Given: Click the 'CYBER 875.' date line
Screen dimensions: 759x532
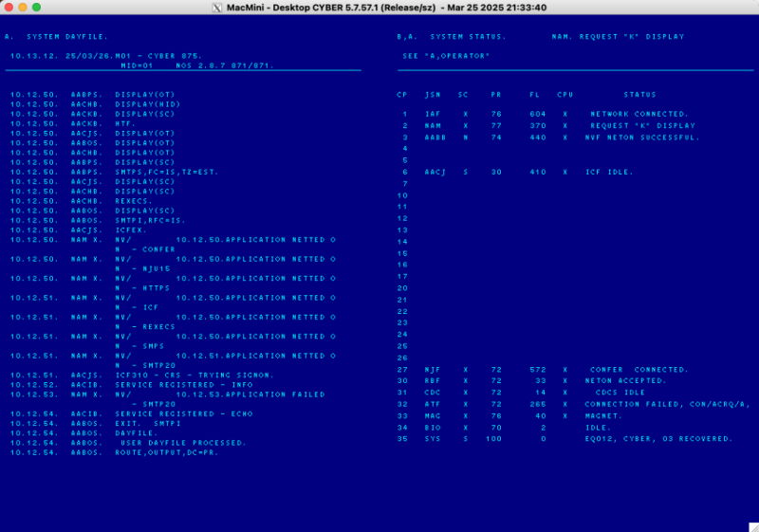Looking at the screenshot, I should click(106, 56).
